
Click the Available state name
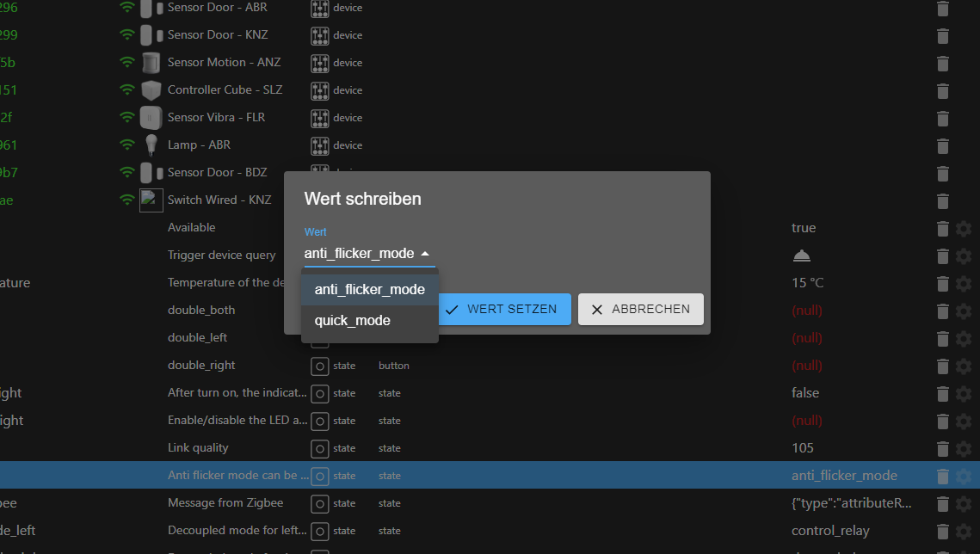(x=191, y=227)
